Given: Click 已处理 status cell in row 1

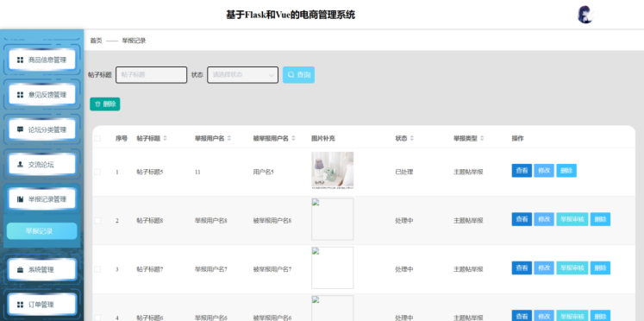Looking at the screenshot, I should (x=404, y=172).
